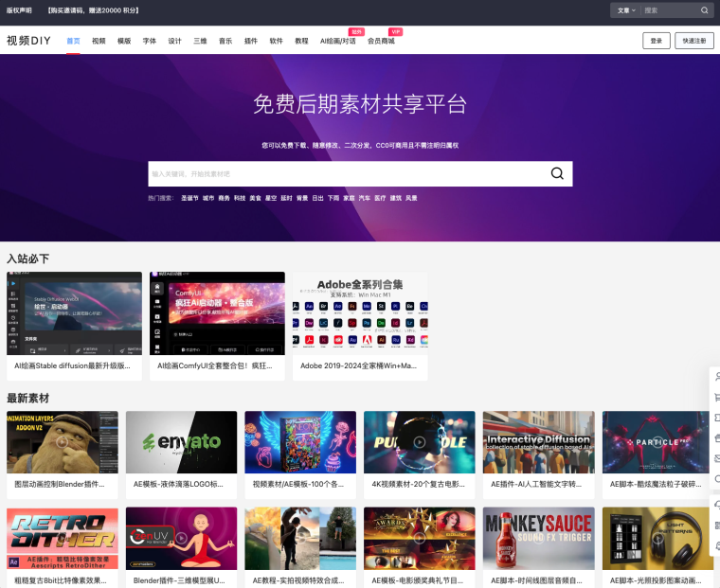720x588 pixels.
Task: Open the 会员商城 nav item
Action: pyautogui.click(x=381, y=41)
